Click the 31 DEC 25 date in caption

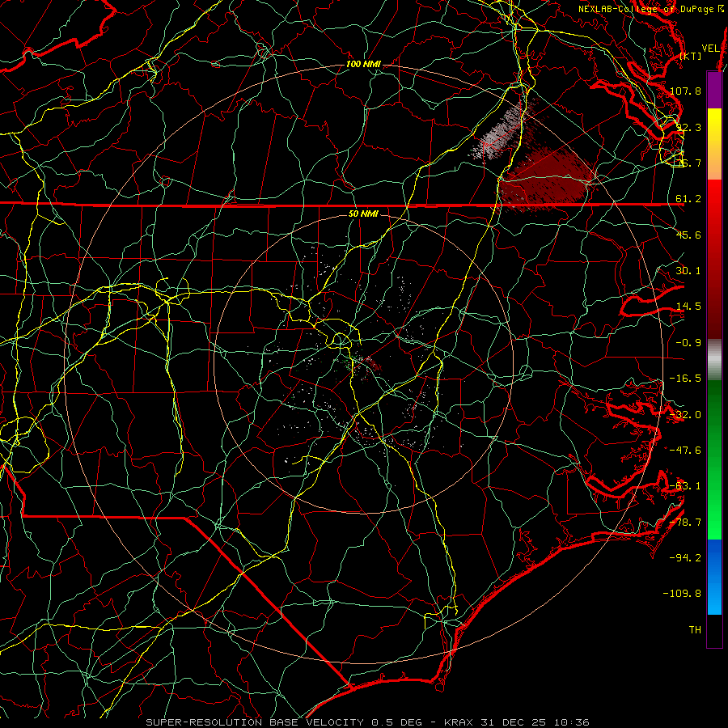[516, 722]
